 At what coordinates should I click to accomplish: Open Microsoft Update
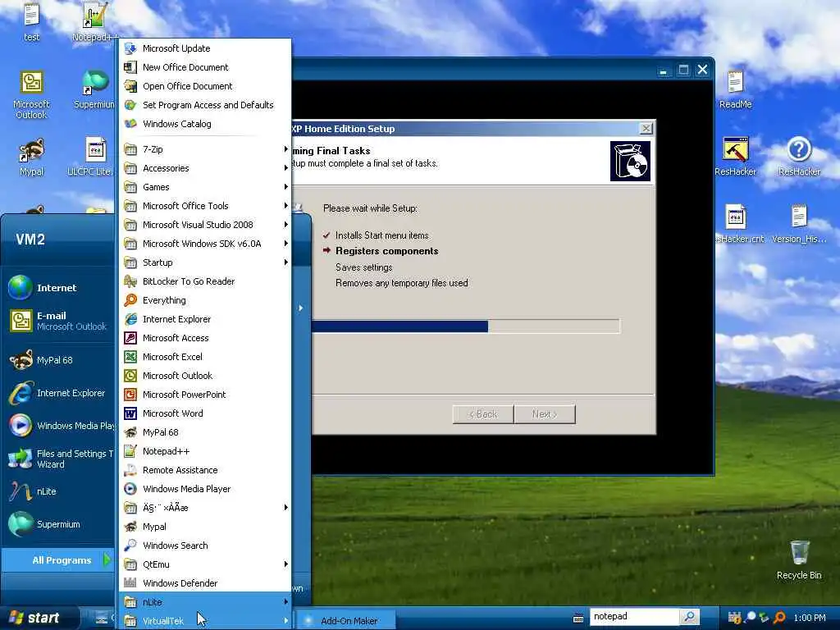[205, 48]
